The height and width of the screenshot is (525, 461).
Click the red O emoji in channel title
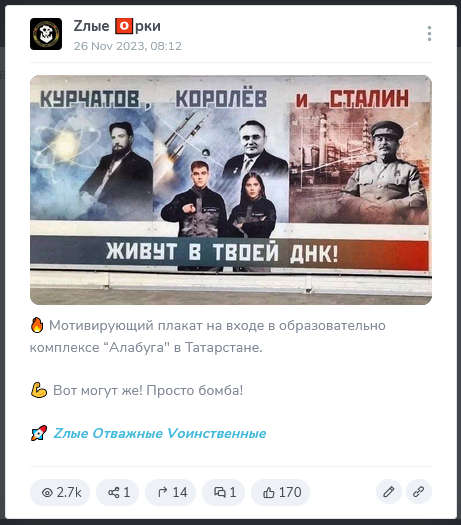point(124,26)
